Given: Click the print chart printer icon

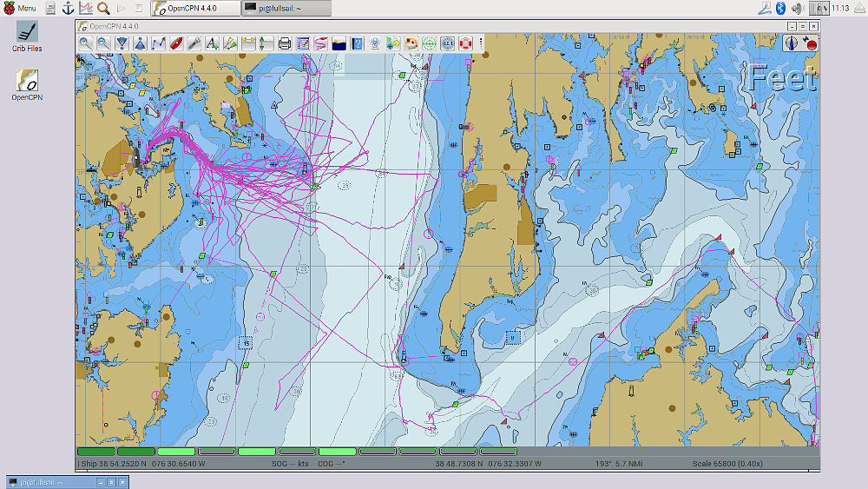Looking at the screenshot, I should pyautogui.click(x=285, y=43).
